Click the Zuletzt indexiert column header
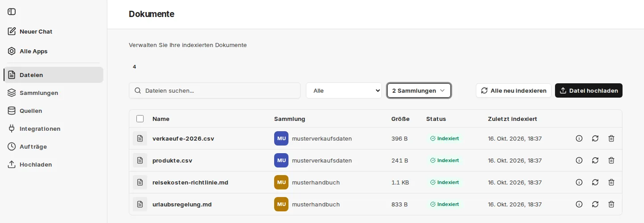Image resolution: width=644 pixels, height=223 pixels. point(513,119)
